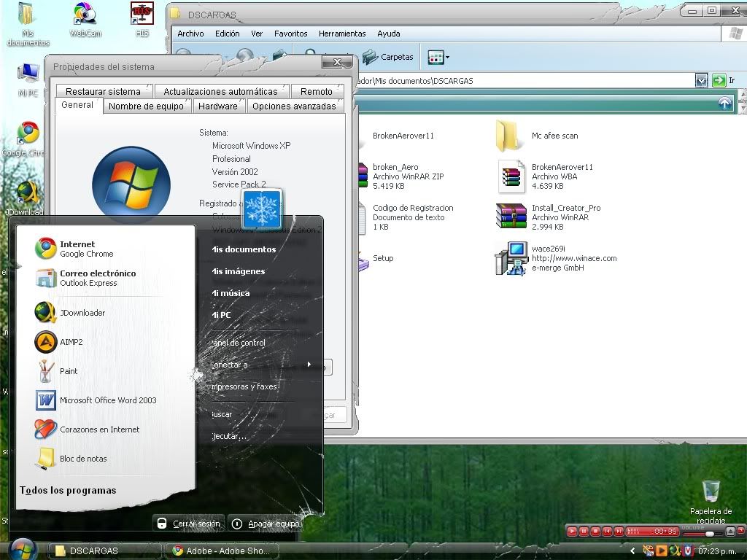This screenshot has height=560, width=747.
Task: Expand Todos los programas list
Action: [x=68, y=490]
